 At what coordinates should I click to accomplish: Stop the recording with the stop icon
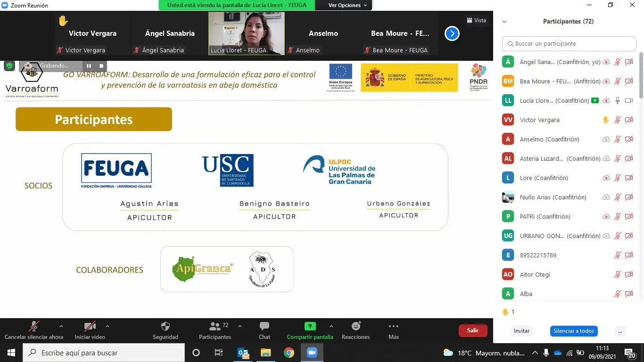[101, 66]
